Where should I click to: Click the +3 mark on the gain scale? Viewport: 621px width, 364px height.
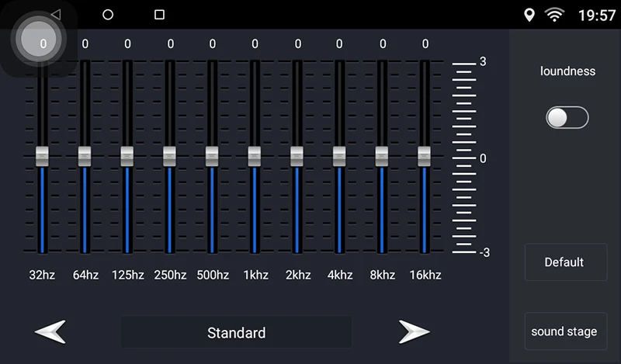tap(483, 62)
